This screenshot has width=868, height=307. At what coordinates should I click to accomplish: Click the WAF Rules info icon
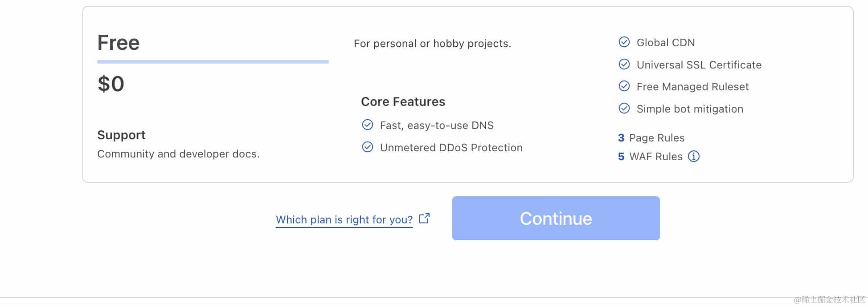coord(694,157)
